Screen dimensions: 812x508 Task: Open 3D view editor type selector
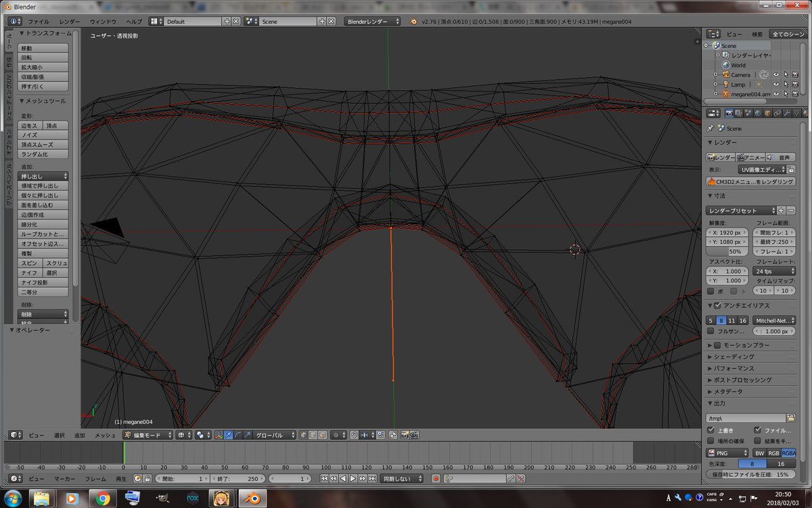[x=15, y=436]
